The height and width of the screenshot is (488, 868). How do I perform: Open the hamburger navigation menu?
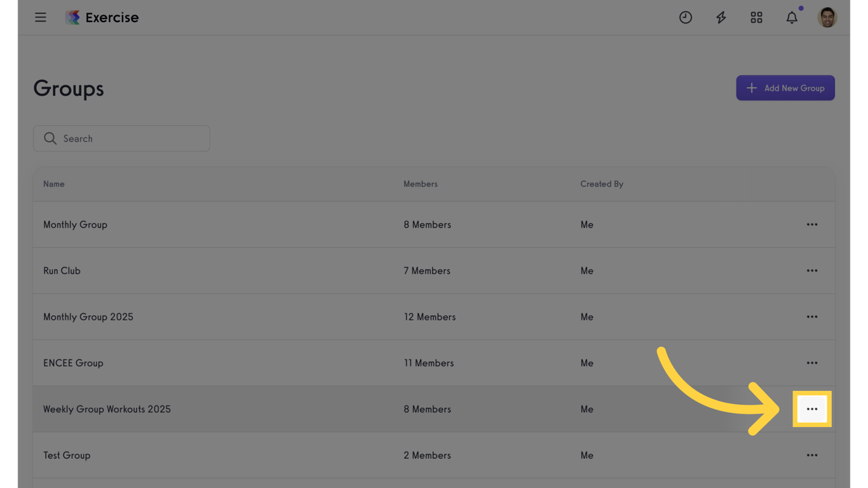[x=41, y=17]
